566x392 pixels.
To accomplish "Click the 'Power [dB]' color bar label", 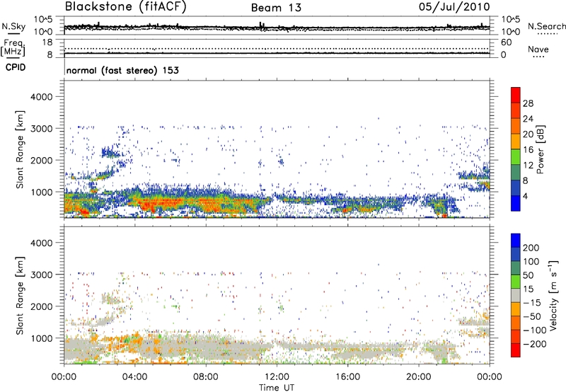I will (540, 149).
